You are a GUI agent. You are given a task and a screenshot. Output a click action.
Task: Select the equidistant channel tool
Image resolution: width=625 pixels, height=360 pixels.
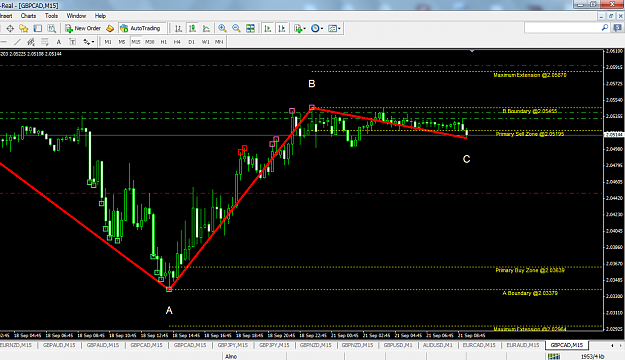[x=31, y=42]
